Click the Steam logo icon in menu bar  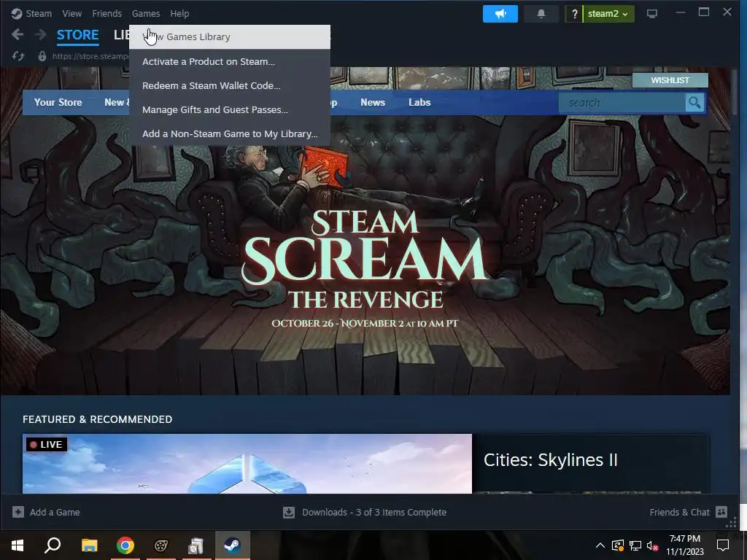click(x=17, y=13)
